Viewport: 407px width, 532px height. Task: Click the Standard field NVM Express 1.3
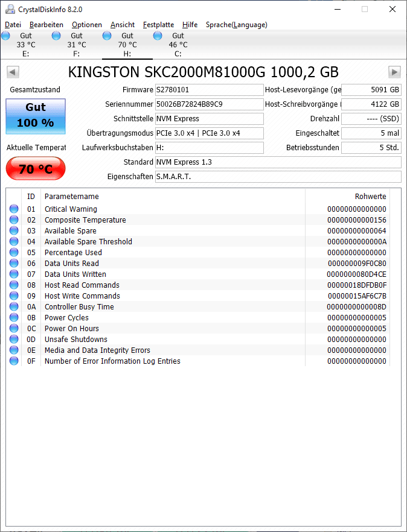pos(278,162)
